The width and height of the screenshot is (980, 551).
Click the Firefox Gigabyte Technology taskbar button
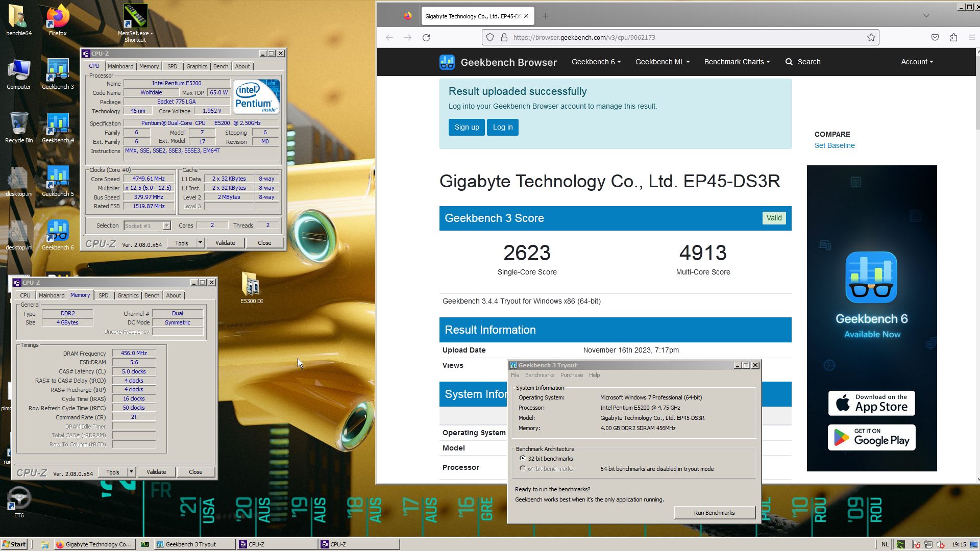coord(94,544)
